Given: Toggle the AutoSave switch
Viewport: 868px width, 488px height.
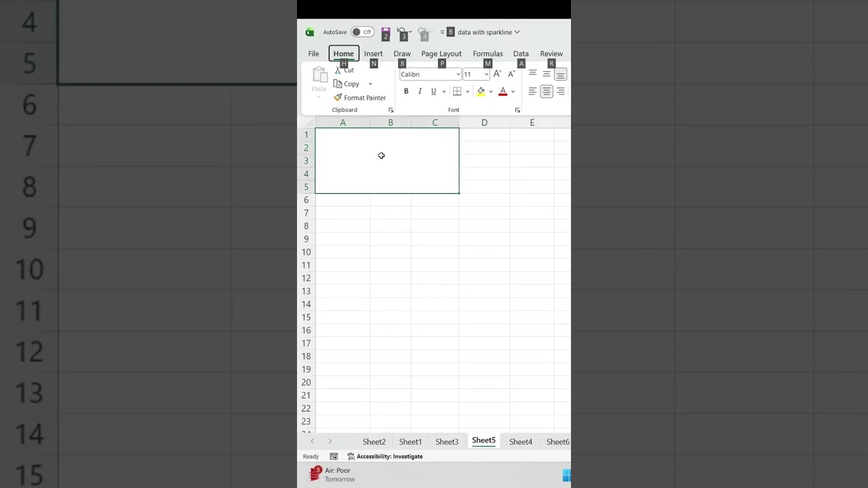Looking at the screenshot, I should coord(362,32).
